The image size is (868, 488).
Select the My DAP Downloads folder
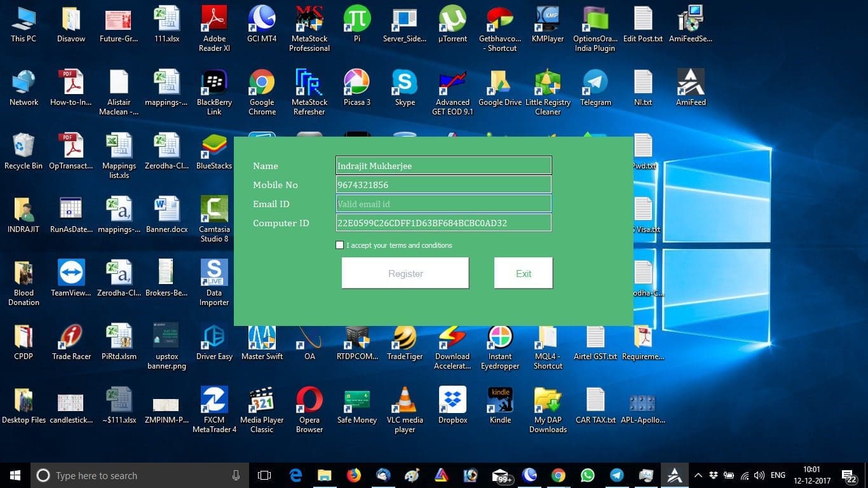click(x=548, y=410)
